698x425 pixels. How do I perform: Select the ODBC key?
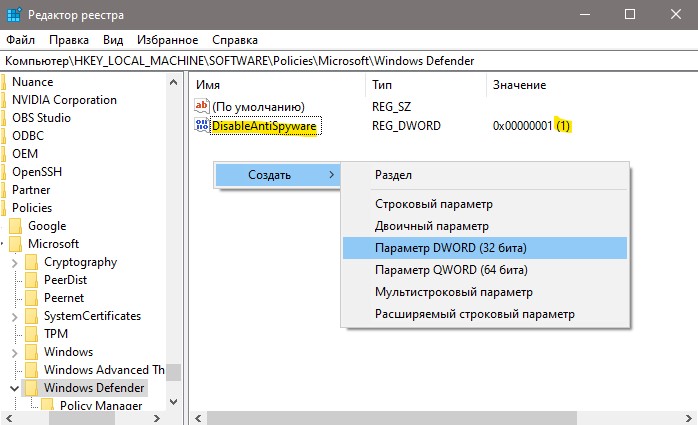click(28, 136)
